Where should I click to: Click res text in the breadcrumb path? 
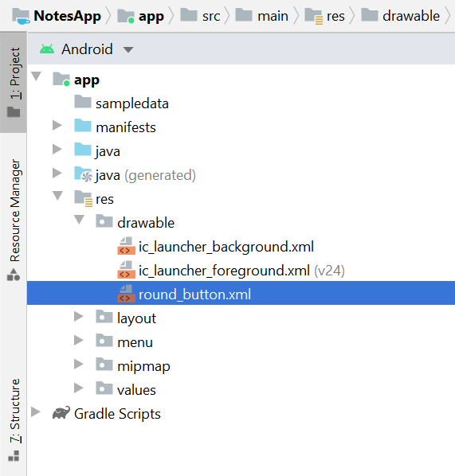[335, 17]
